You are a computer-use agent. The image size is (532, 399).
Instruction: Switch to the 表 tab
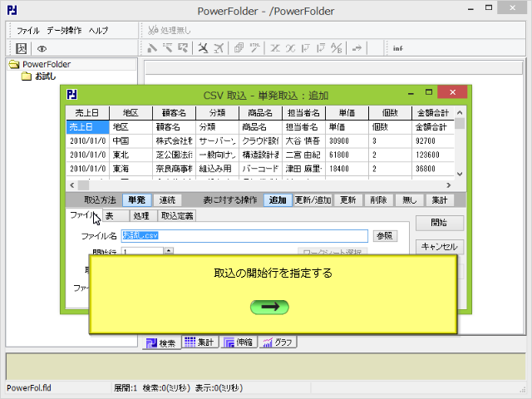tap(116, 216)
